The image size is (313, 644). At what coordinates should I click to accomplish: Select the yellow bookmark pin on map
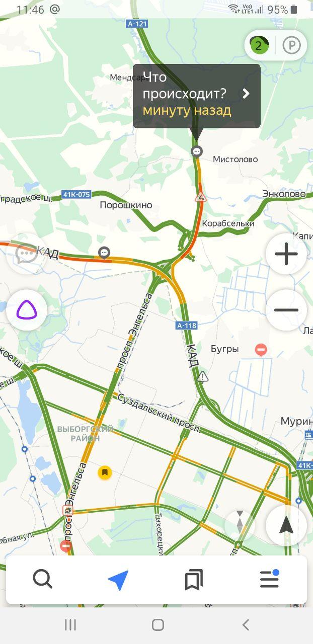click(x=105, y=472)
